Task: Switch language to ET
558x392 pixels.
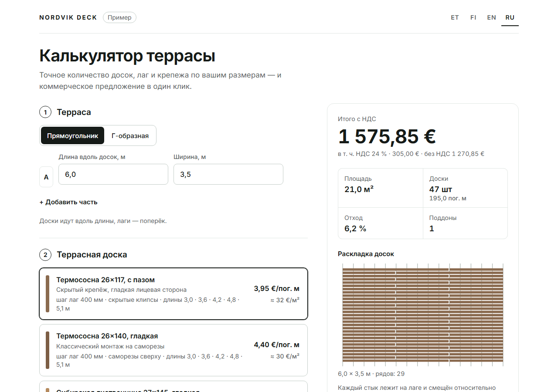Action: (x=455, y=18)
